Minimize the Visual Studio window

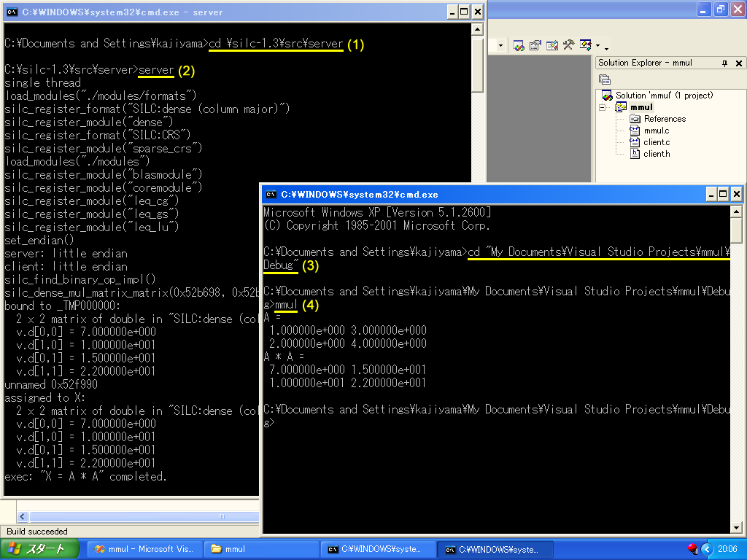pos(704,9)
